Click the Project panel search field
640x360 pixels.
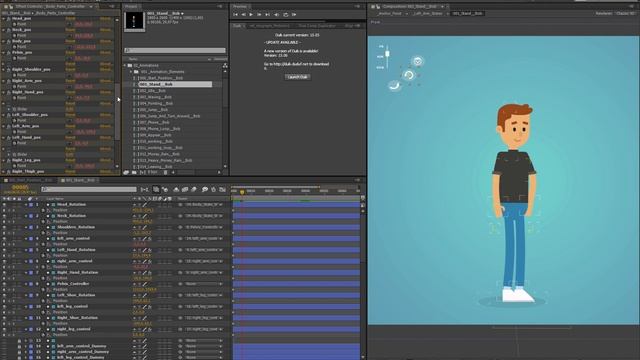click(x=175, y=50)
